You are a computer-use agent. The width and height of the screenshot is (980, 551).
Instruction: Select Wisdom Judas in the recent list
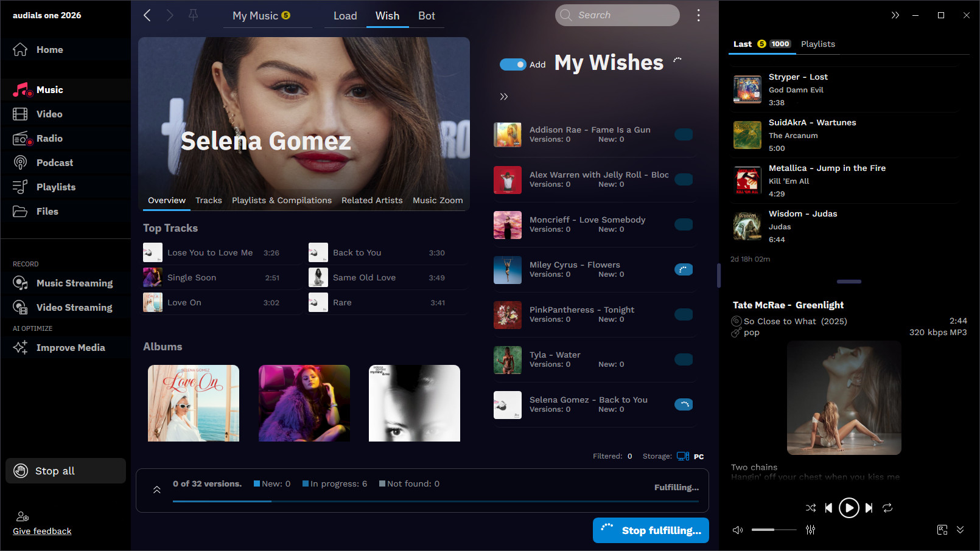pos(845,226)
